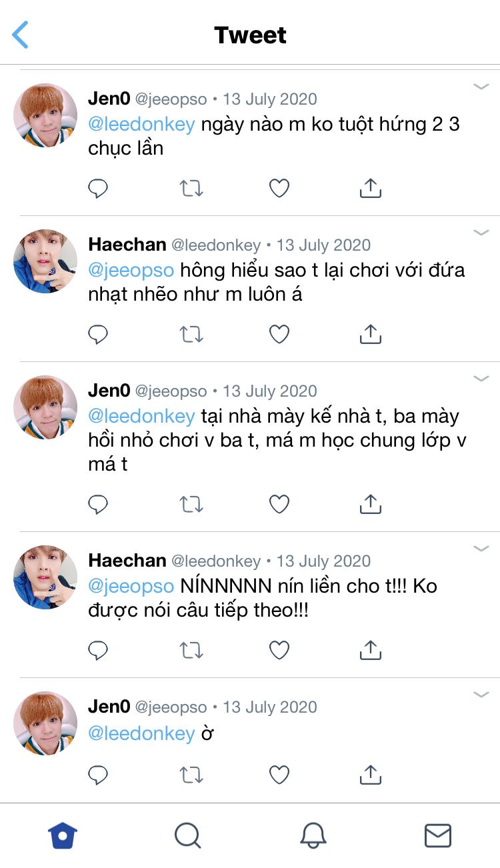This screenshot has width=500, height=868.
Task: Open options chevron on Jen0's first tweet
Action: pyautogui.click(x=481, y=87)
